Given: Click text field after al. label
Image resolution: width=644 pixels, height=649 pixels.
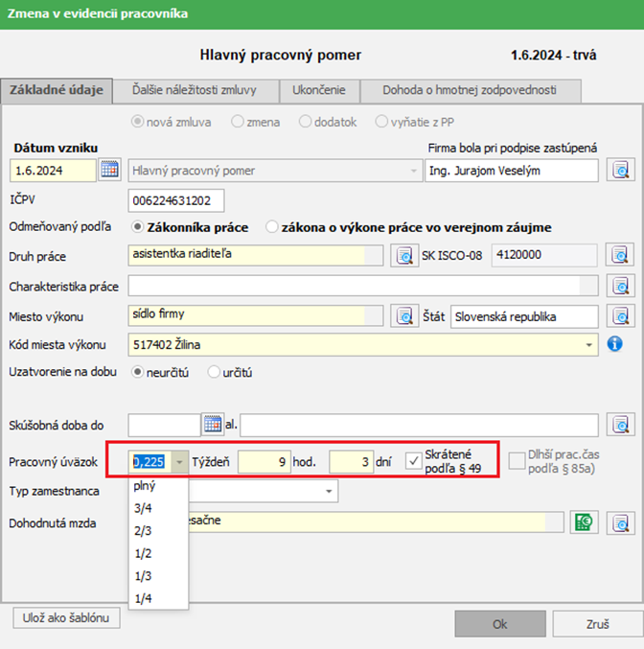Looking at the screenshot, I should pyautogui.click(x=419, y=425).
